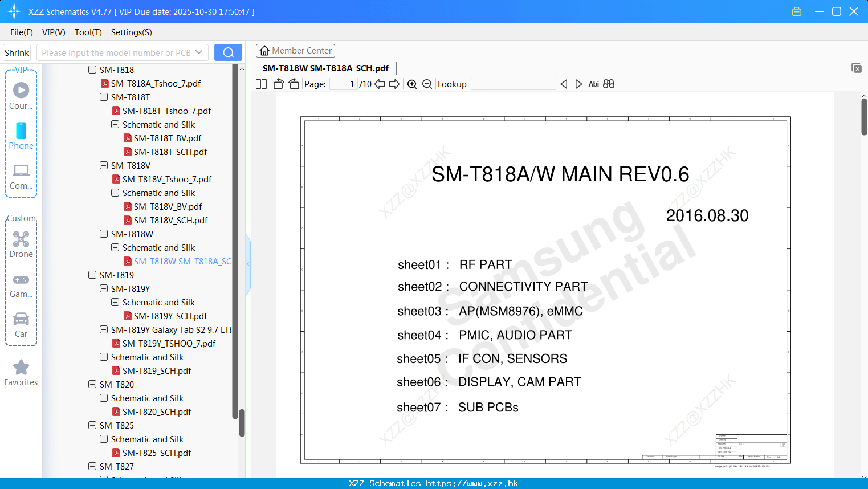Open the File(F) menu

click(x=22, y=32)
